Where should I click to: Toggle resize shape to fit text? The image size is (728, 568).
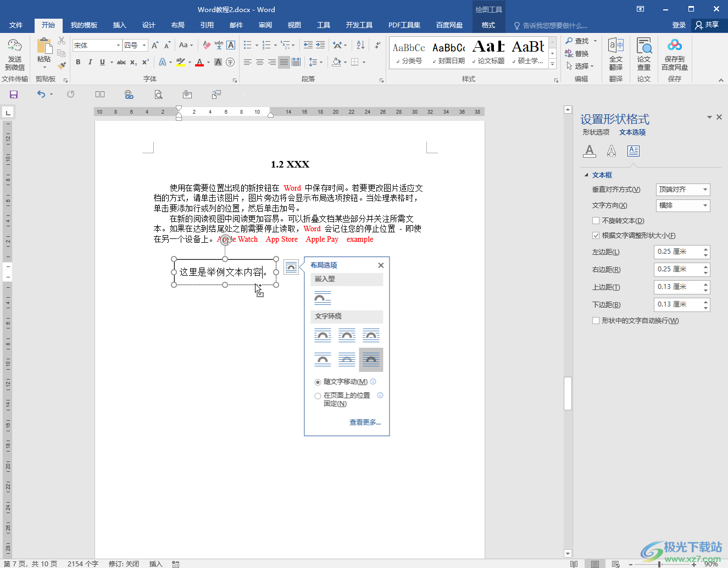point(596,236)
